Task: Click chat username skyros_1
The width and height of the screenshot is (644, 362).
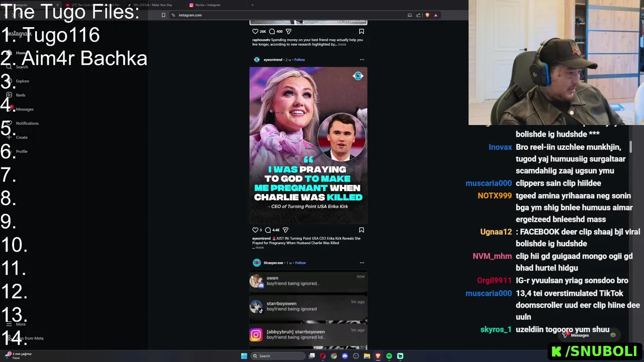Action: 496,329
